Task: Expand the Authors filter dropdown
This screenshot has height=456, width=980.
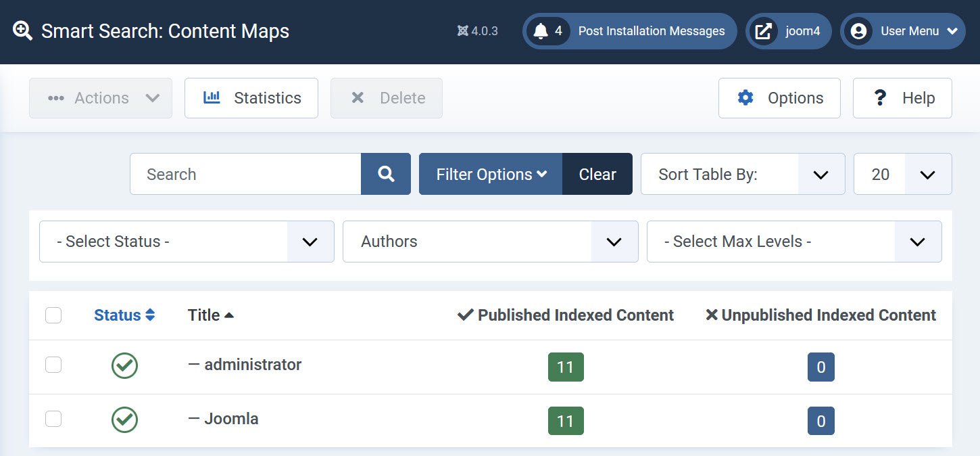Action: 490,242
